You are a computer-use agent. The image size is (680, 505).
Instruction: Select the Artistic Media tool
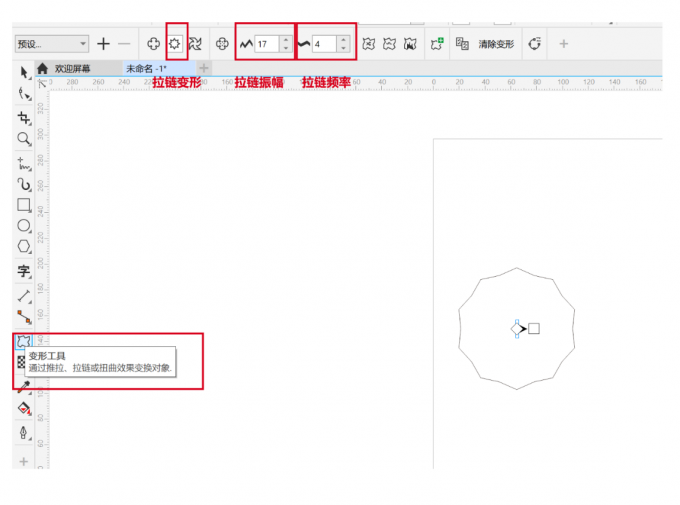tap(24, 184)
